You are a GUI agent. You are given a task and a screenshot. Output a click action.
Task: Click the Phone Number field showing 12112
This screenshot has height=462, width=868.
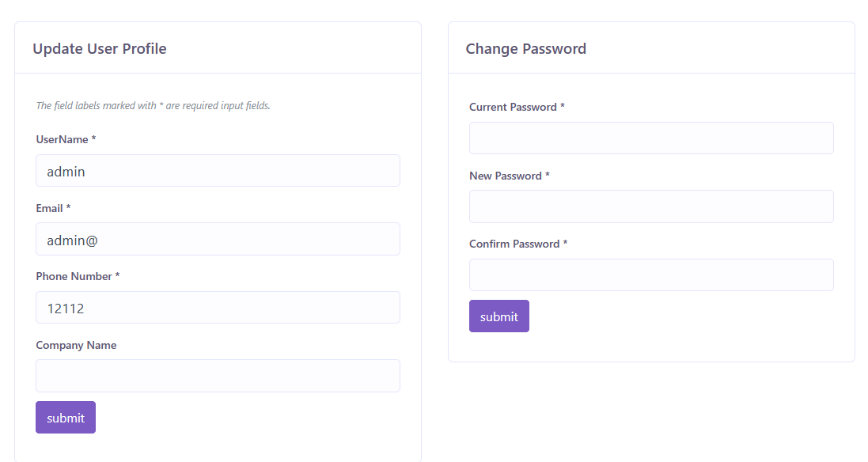tap(218, 308)
